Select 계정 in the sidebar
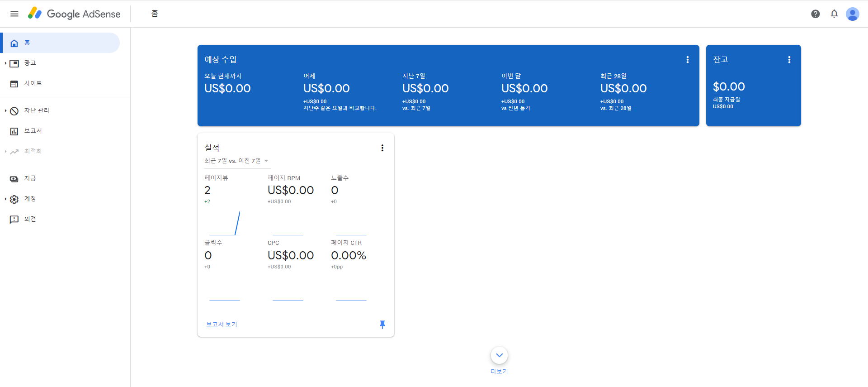Screen dimensions: 868x387 60,199
